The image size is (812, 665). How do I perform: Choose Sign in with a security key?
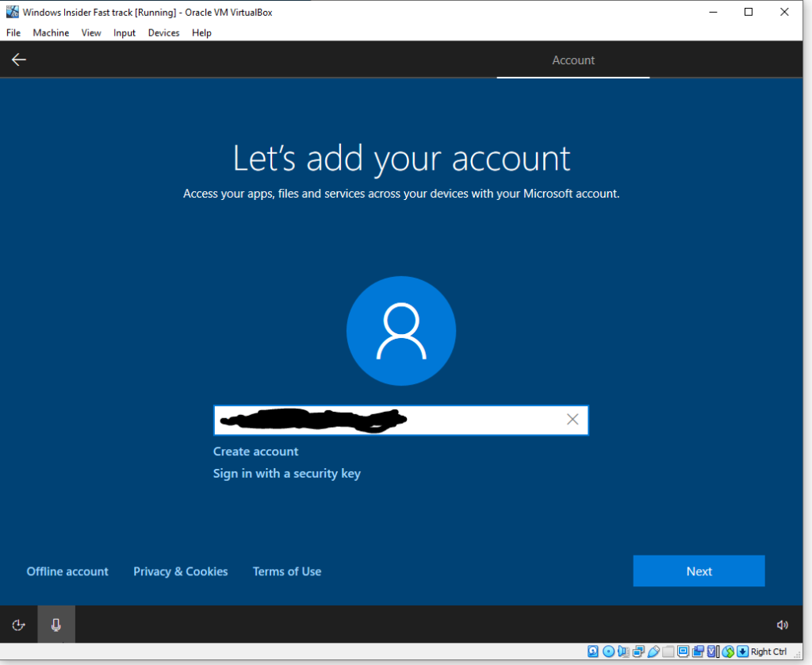(x=287, y=474)
